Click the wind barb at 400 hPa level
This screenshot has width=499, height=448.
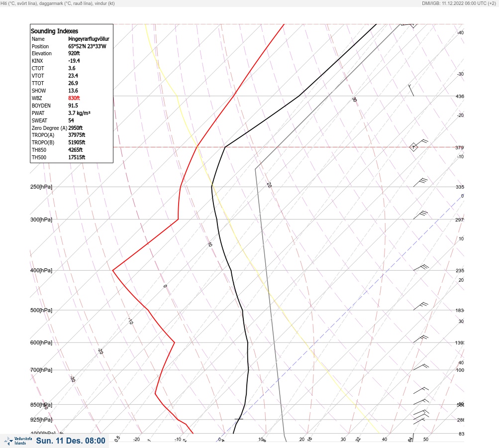[421, 268]
